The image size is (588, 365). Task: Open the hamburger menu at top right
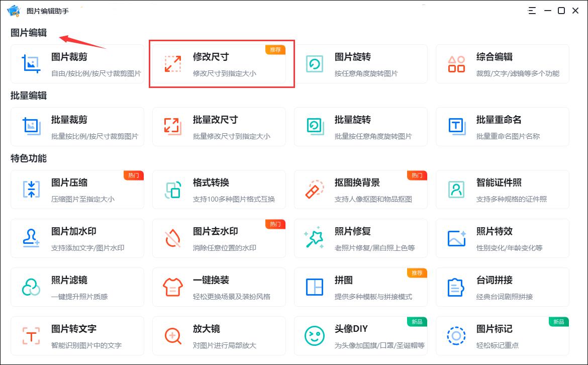point(532,10)
